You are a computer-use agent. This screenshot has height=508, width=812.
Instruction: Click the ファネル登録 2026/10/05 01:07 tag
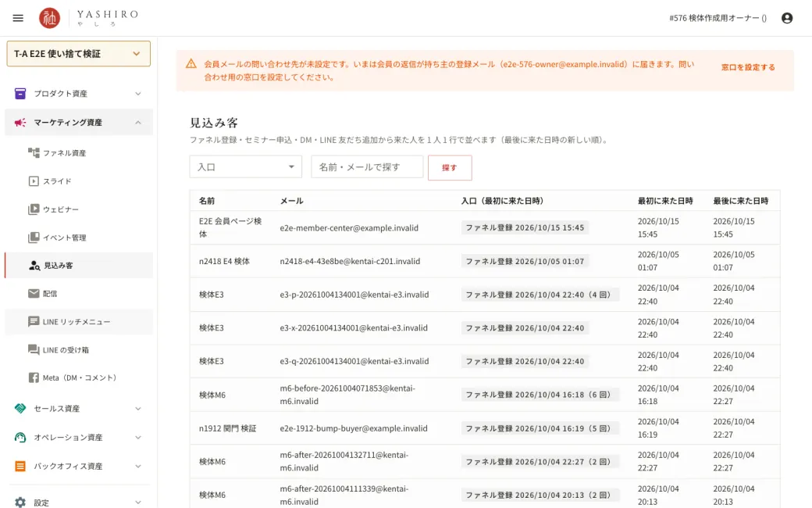click(x=525, y=261)
